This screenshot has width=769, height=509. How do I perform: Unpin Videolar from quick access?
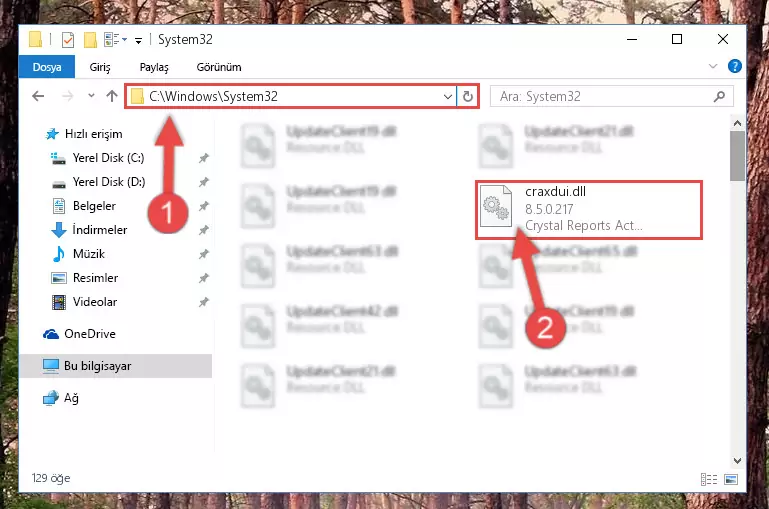click(204, 302)
